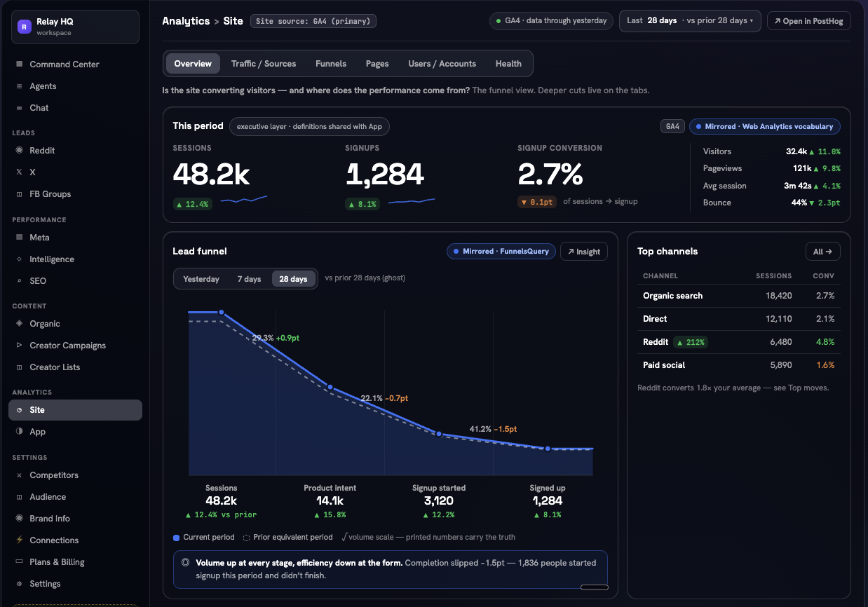Click the Signed up point on funnel chart
This screenshot has width=868, height=607.
tap(548, 449)
